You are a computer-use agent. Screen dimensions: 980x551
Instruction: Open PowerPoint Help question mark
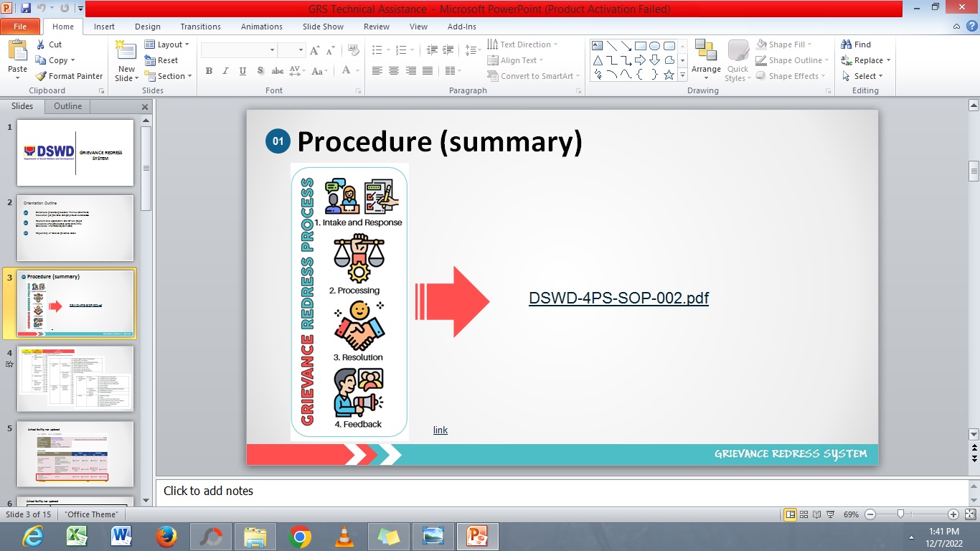(x=971, y=27)
